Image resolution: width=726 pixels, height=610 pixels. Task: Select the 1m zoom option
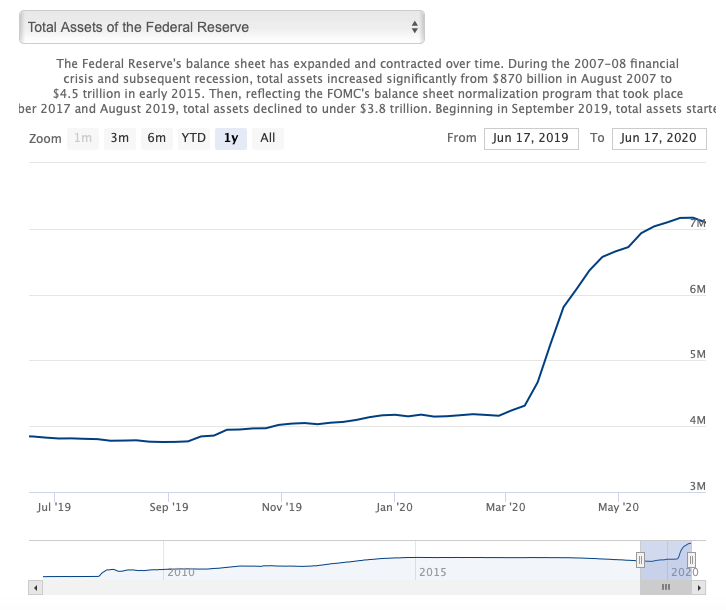83,138
